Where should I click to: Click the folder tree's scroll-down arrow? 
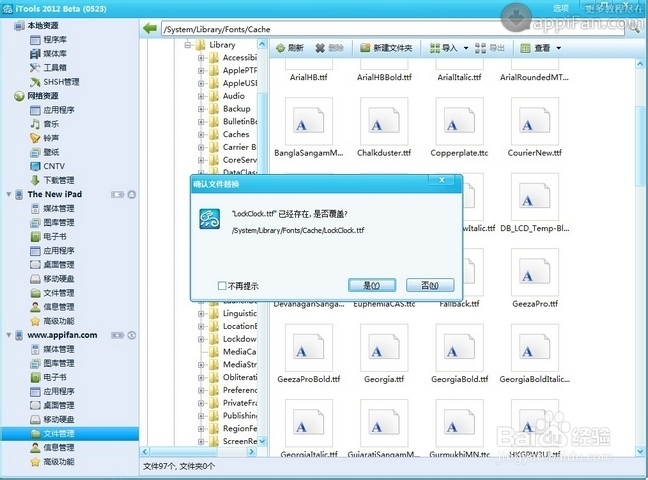click(262, 441)
